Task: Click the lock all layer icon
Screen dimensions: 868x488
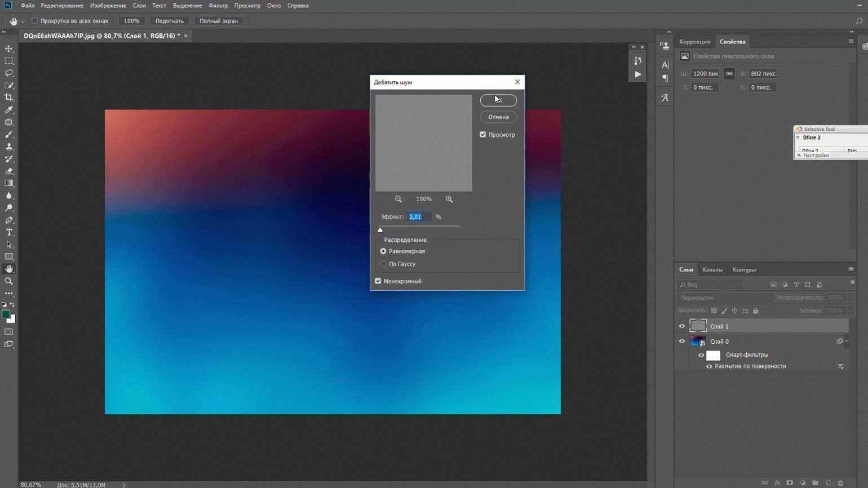Action: click(x=756, y=311)
